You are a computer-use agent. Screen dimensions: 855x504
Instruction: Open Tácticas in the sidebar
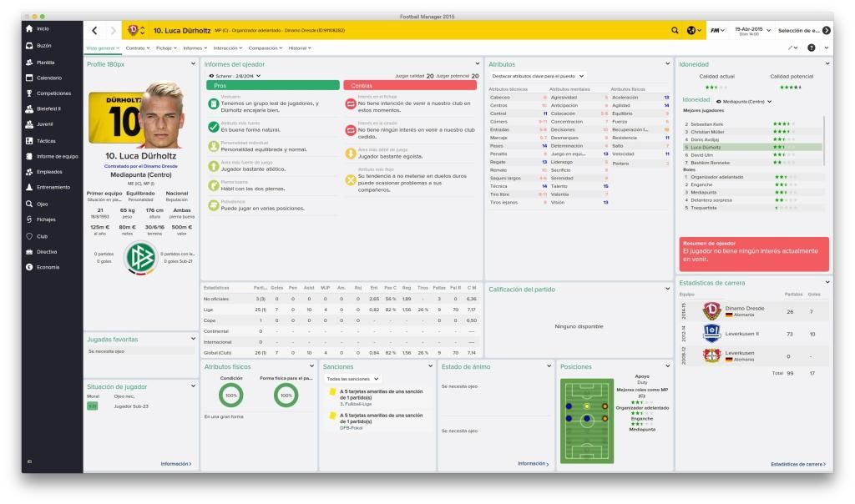(46, 141)
